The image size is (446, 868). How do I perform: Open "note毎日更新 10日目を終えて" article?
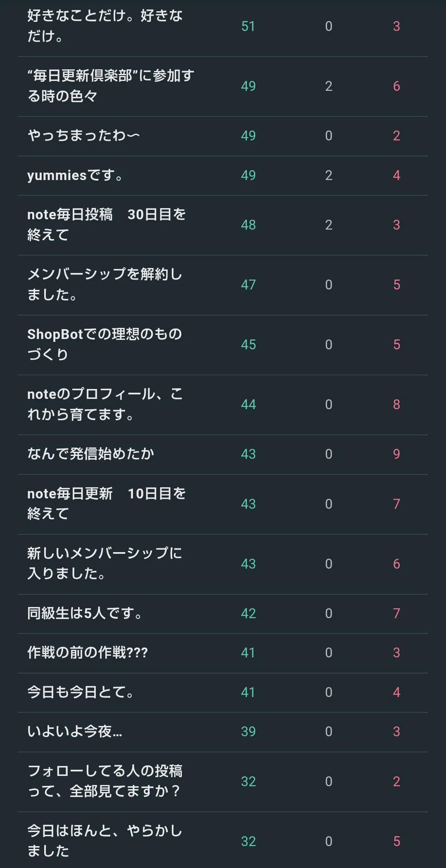click(x=107, y=504)
